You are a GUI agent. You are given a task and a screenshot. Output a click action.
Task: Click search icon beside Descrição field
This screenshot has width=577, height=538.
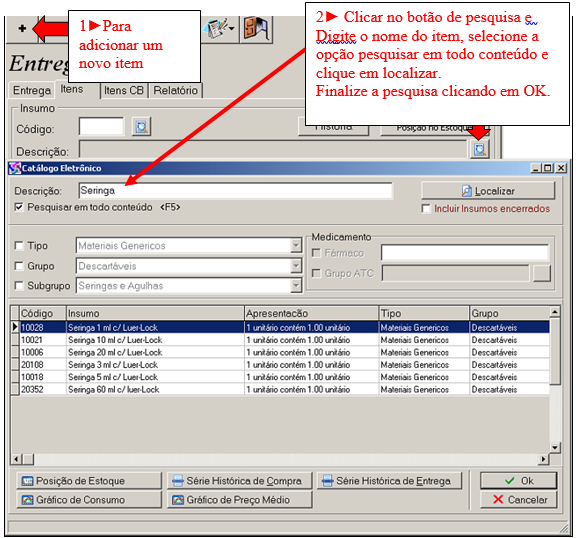[480, 149]
